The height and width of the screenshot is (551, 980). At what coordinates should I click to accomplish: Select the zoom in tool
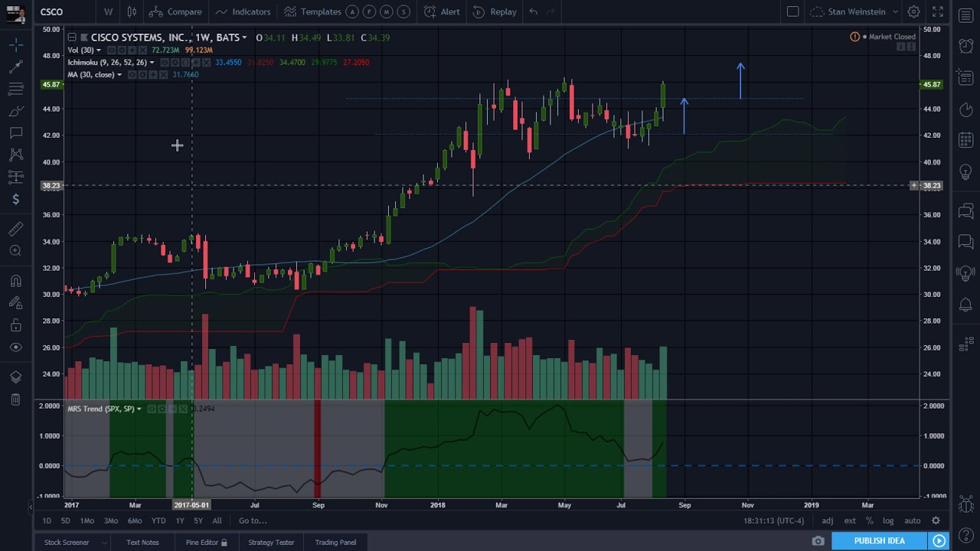pyautogui.click(x=15, y=251)
